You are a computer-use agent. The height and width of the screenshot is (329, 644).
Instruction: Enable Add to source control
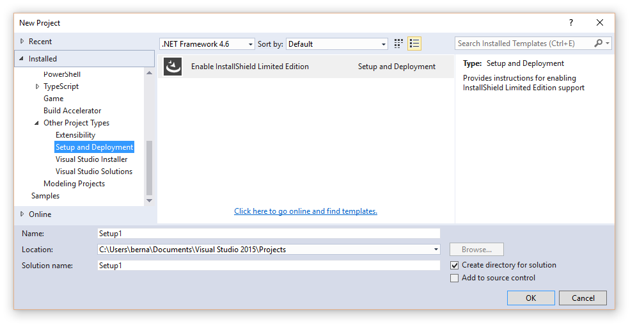pyautogui.click(x=455, y=278)
